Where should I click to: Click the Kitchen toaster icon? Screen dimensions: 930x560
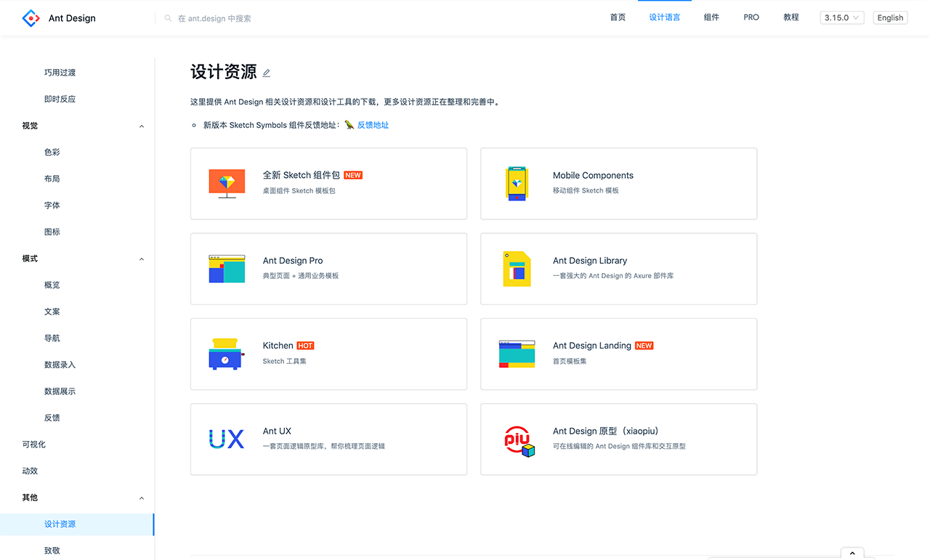coord(227,354)
